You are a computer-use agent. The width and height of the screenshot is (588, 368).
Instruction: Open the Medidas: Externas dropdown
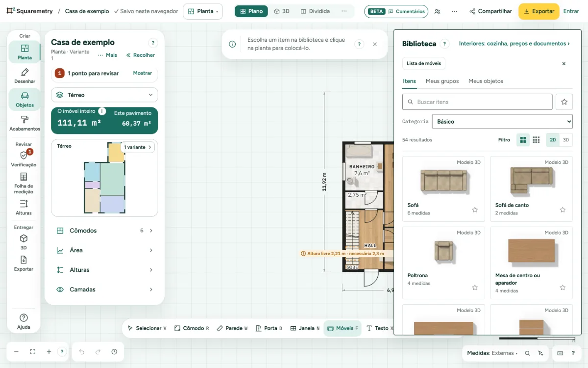coord(492,353)
